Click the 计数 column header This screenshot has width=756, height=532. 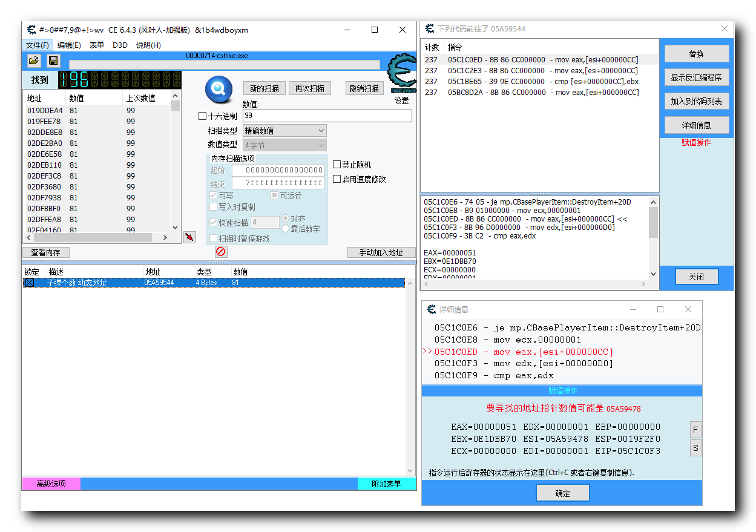click(432, 47)
